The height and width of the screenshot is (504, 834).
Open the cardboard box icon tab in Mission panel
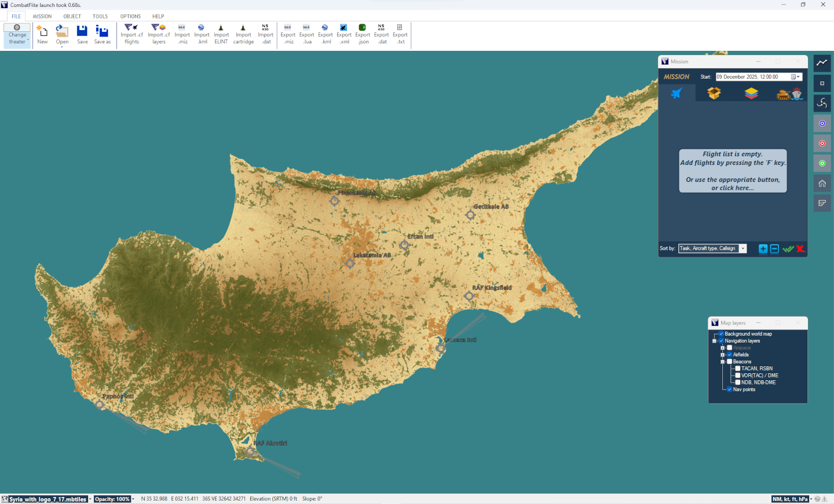(714, 93)
